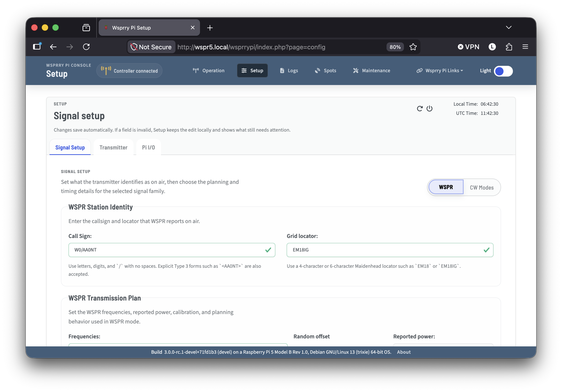Open the Spots page
The width and height of the screenshot is (562, 392).
pos(325,71)
